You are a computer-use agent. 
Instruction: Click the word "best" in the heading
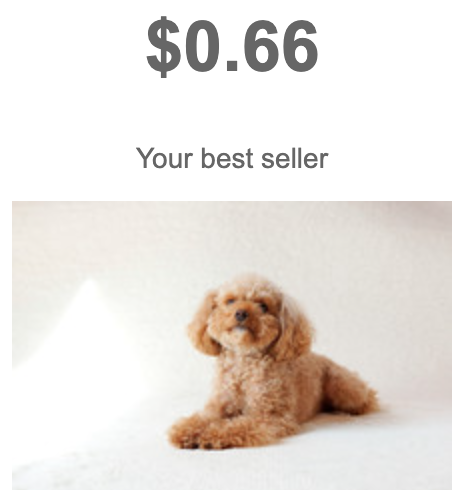pos(228,158)
